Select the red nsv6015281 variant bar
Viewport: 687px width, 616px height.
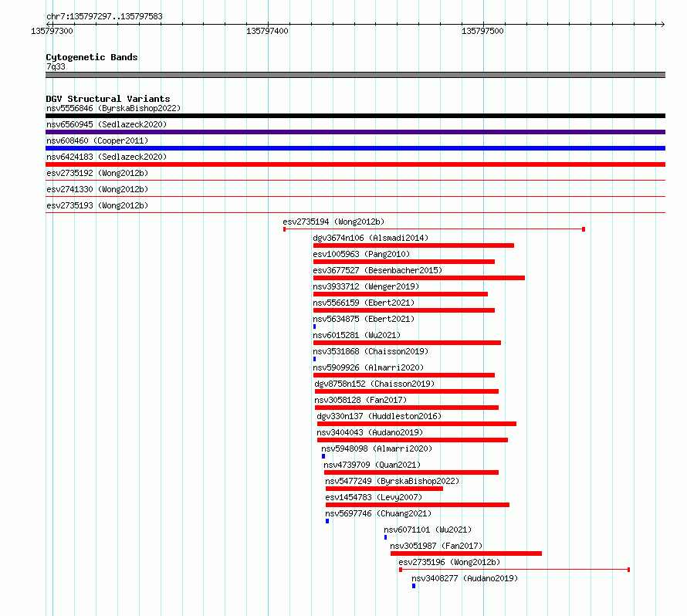[407, 343]
